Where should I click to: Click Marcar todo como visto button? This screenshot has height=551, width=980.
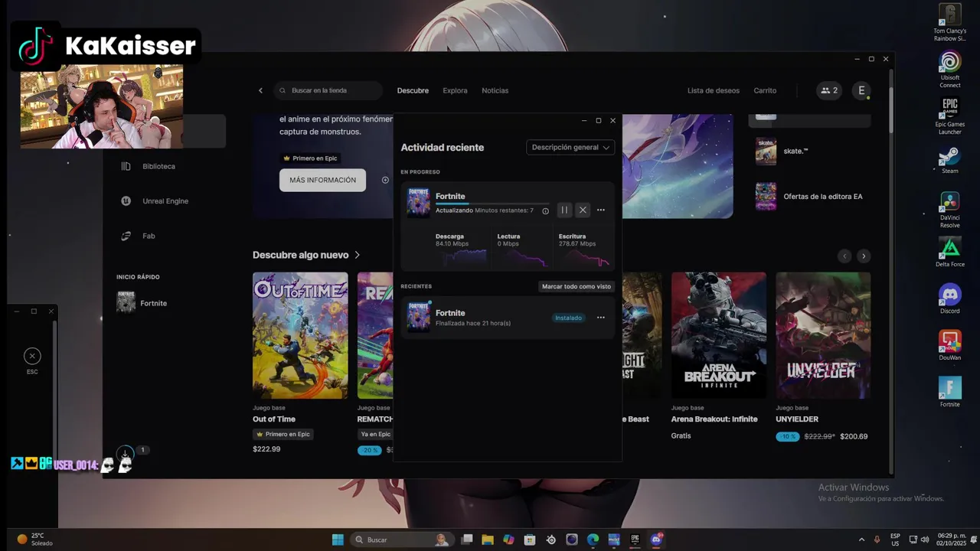point(577,286)
